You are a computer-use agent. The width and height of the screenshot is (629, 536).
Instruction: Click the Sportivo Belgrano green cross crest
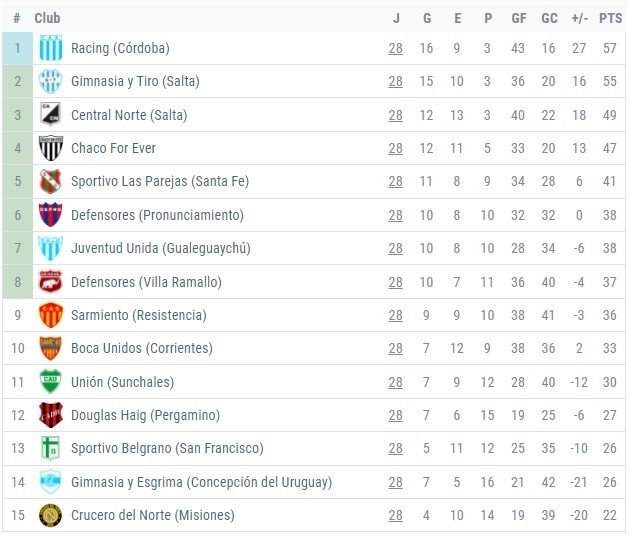point(51,449)
